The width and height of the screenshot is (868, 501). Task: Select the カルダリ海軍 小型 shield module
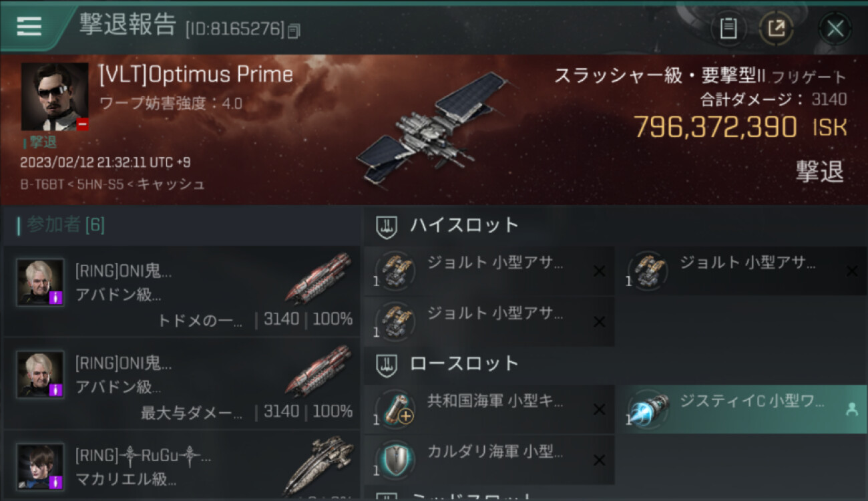coord(489,460)
